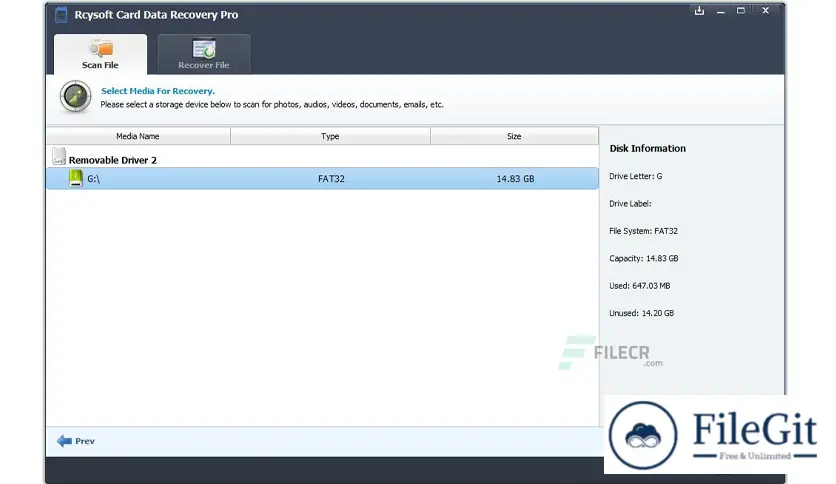Click the Removable Driver 2 device icon

pos(59,156)
